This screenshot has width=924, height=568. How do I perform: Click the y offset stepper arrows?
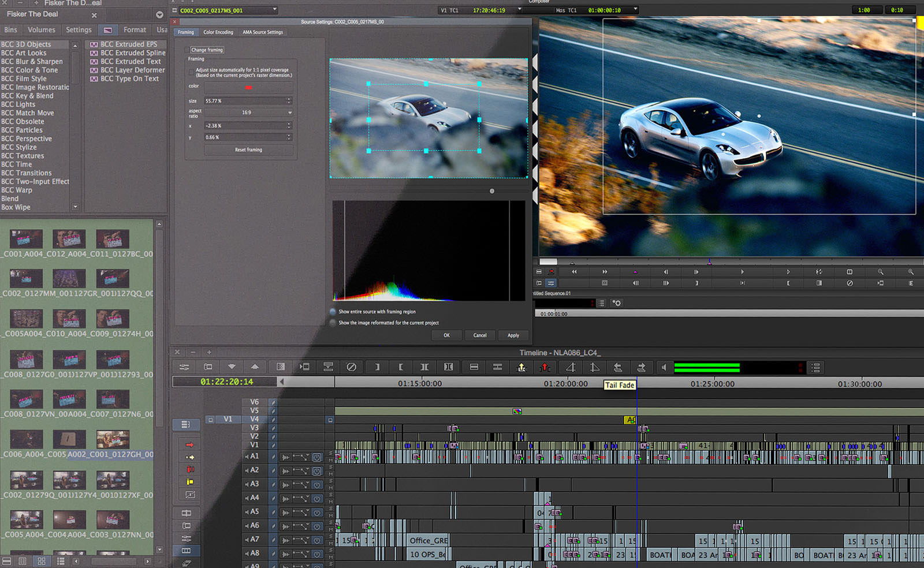[289, 137]
